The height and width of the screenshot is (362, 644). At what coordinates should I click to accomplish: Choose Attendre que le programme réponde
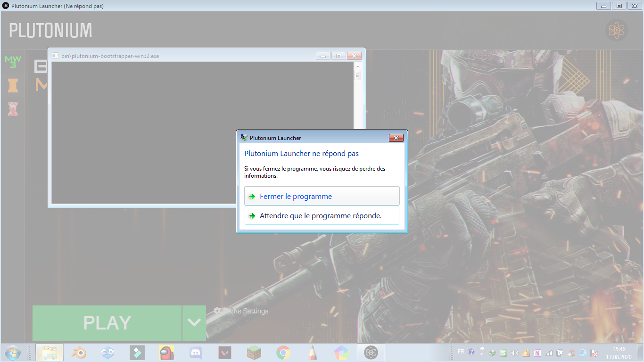click(322, 215)
